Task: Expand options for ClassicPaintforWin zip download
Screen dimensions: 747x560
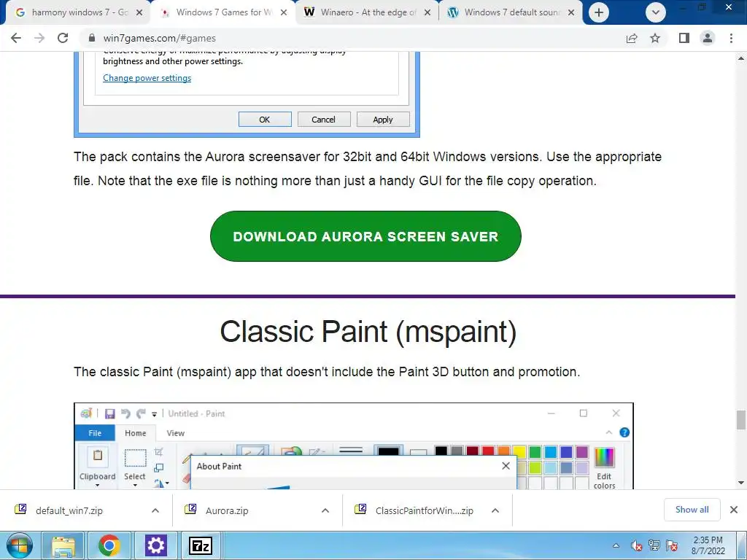Action: tap(495, 510)
